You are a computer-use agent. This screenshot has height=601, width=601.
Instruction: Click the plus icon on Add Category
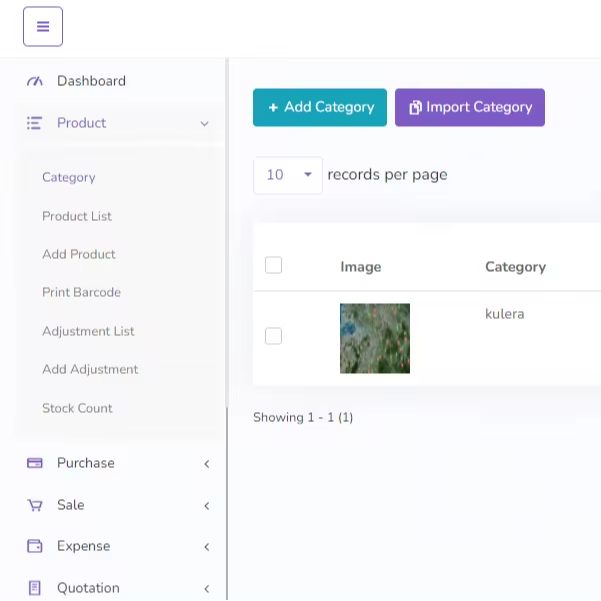pyautogui.click(x=273, y=108)
